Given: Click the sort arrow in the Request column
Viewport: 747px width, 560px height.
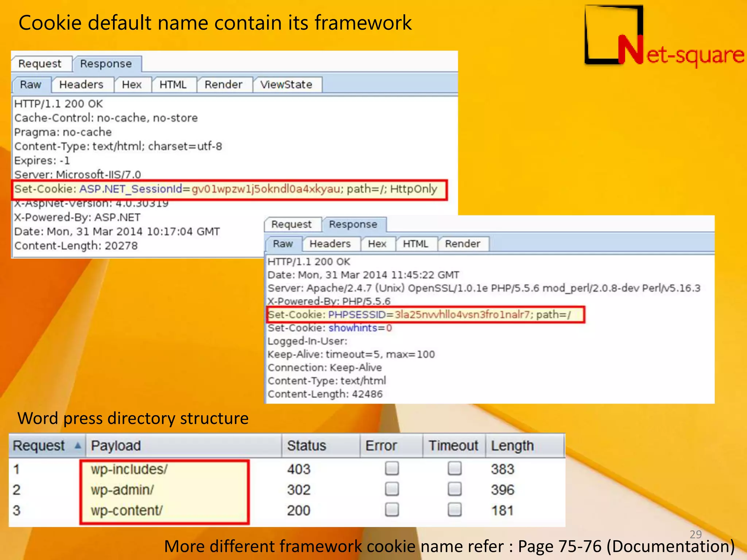Looking at the screenshot, I should [x=78, y=445].
